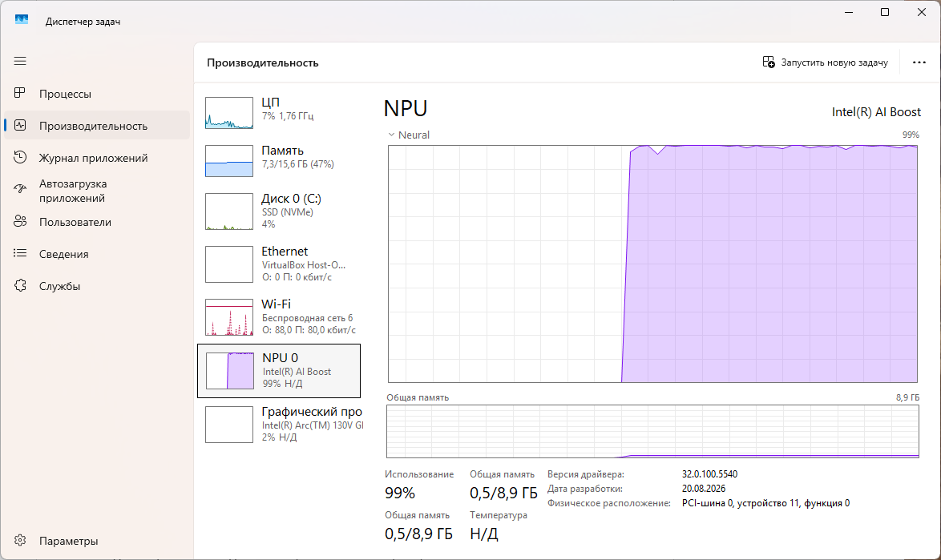Select the Производительность sidebar tab
The height and width of the screenshot is (560, 941).
(97, 125)
